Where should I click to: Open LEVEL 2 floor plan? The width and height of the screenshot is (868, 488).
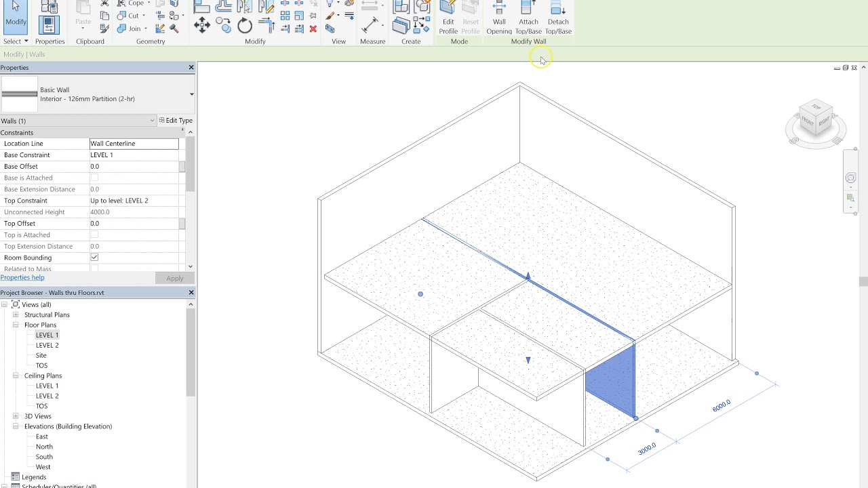pos(47,345)
